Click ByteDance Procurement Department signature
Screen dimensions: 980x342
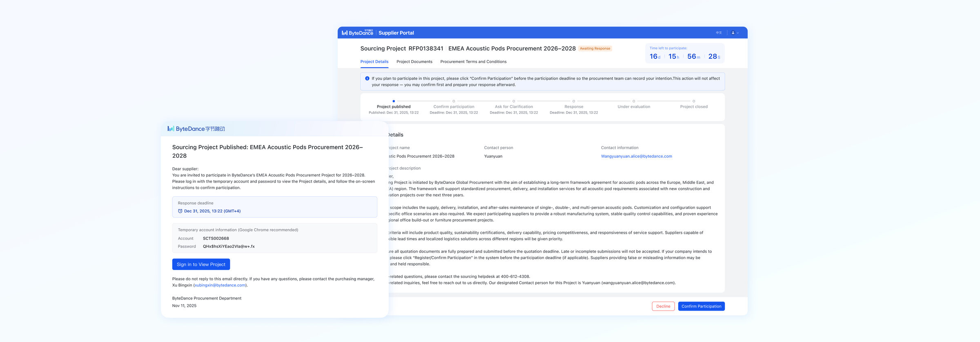[207, 298]
